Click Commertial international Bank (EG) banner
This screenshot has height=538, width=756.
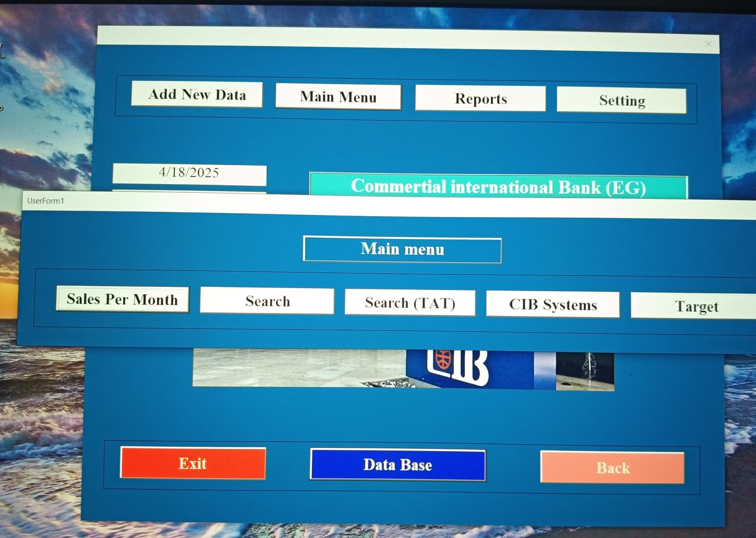click(498, 187)
